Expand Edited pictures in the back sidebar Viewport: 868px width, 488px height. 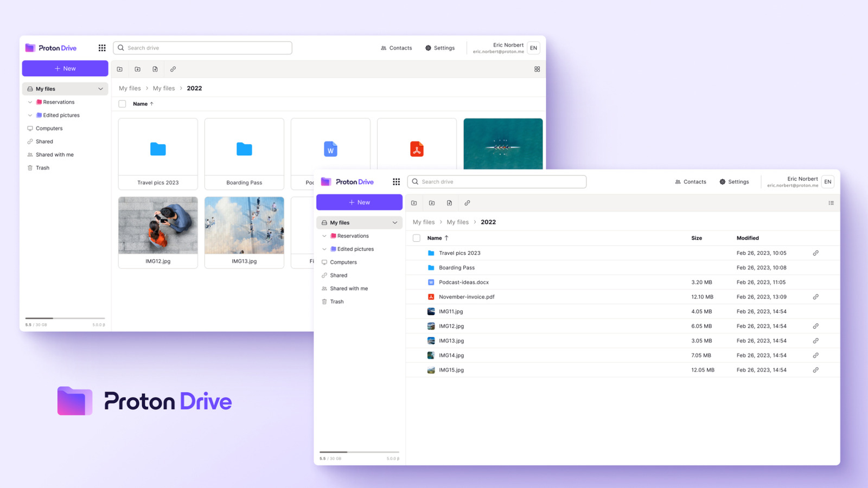30,115
